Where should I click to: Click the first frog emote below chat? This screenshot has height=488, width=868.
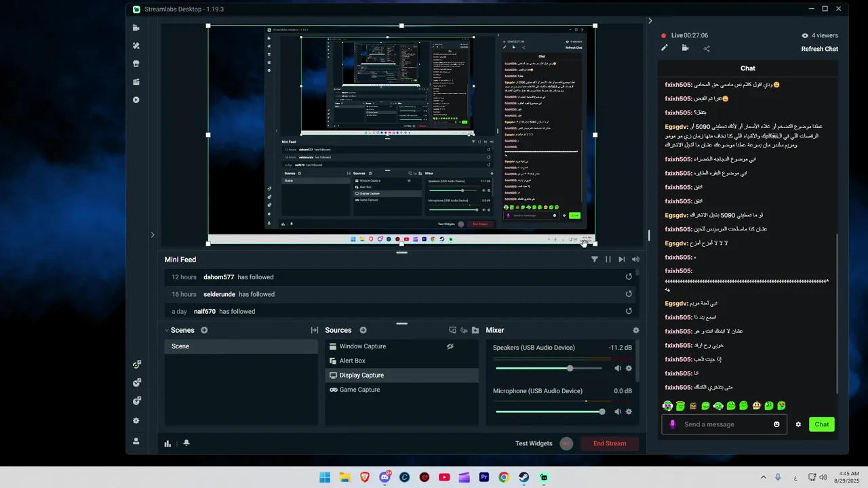click(x=667, y=406)
